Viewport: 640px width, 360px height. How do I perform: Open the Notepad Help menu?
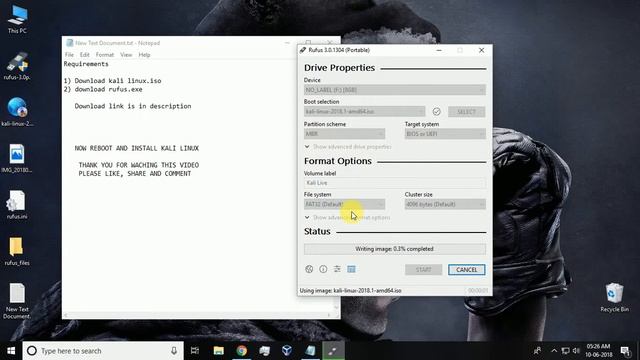click(144, 55)
